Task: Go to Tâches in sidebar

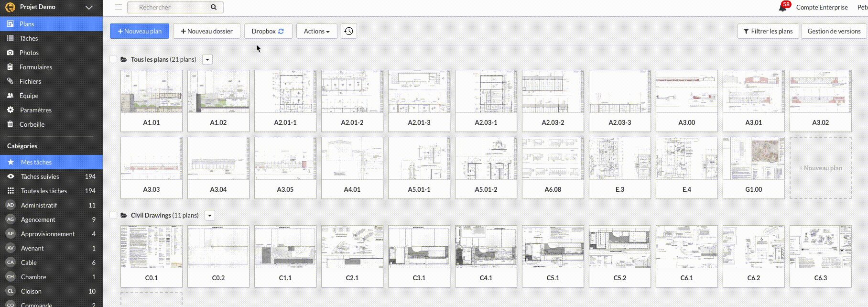Action: [29, 38]
